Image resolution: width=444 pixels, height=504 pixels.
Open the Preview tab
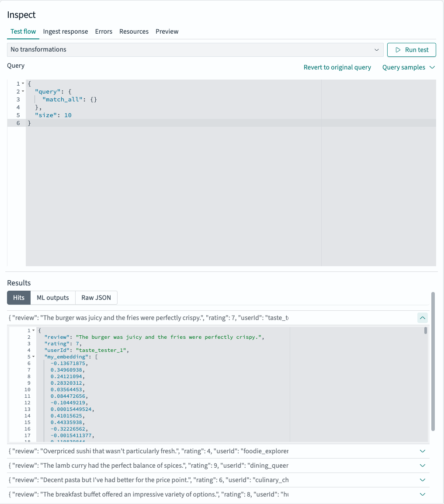166,31
